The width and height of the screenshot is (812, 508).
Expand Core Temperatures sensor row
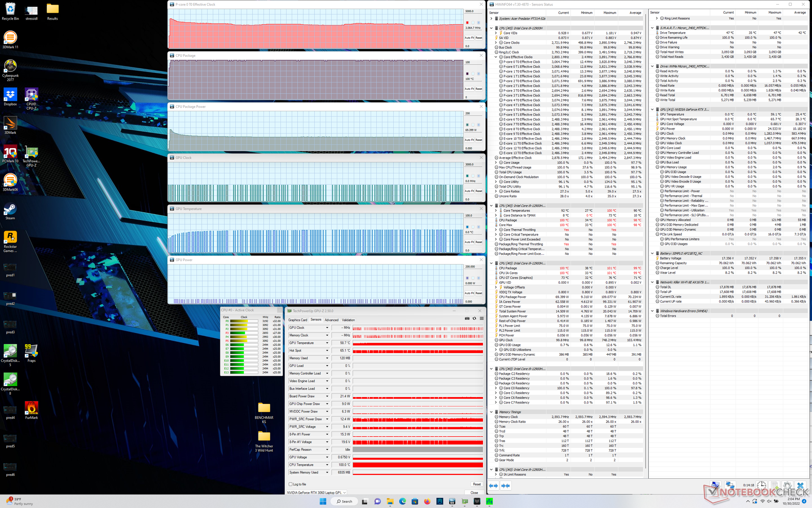(x=496, y=210)
